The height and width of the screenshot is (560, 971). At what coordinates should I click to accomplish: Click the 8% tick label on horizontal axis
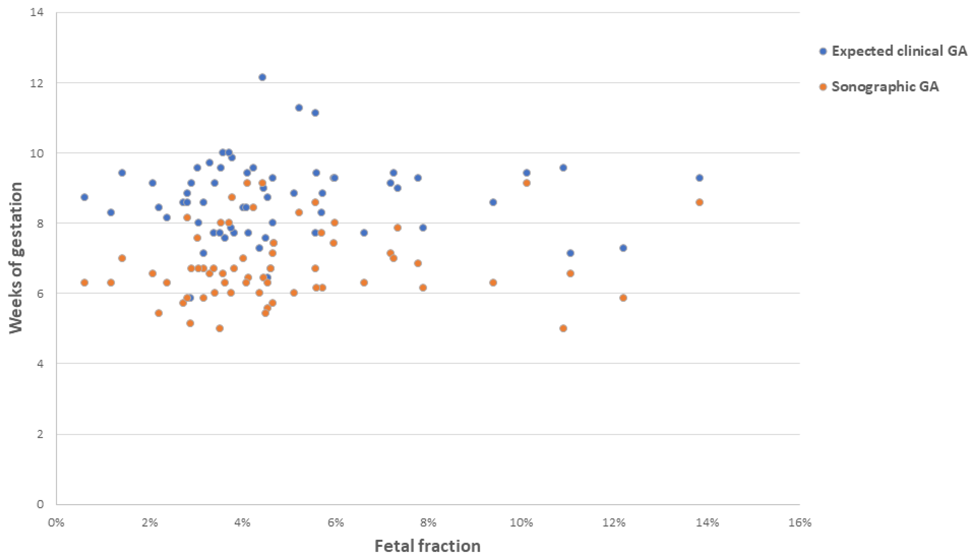(x=428, y=523)
